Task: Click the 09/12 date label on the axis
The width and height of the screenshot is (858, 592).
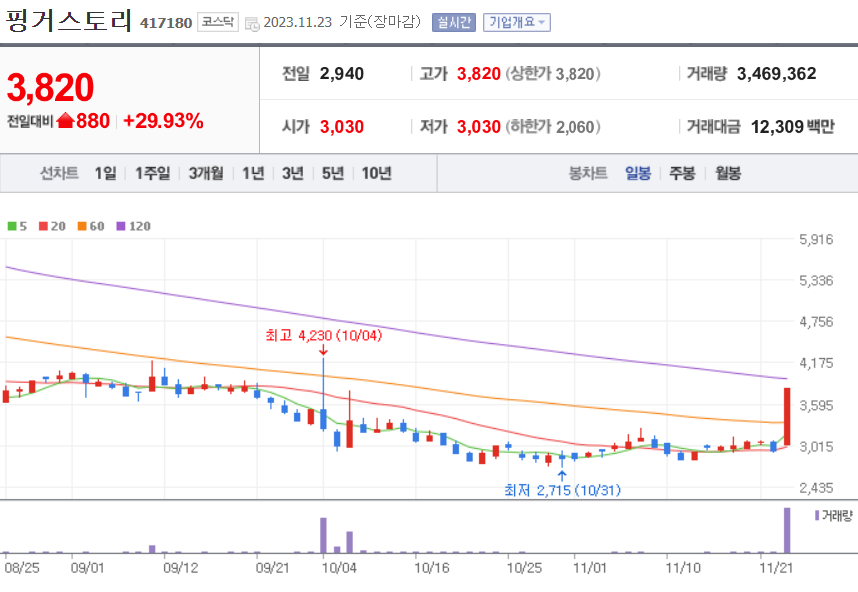Action: pyautogui.click(x=181, y=568)
